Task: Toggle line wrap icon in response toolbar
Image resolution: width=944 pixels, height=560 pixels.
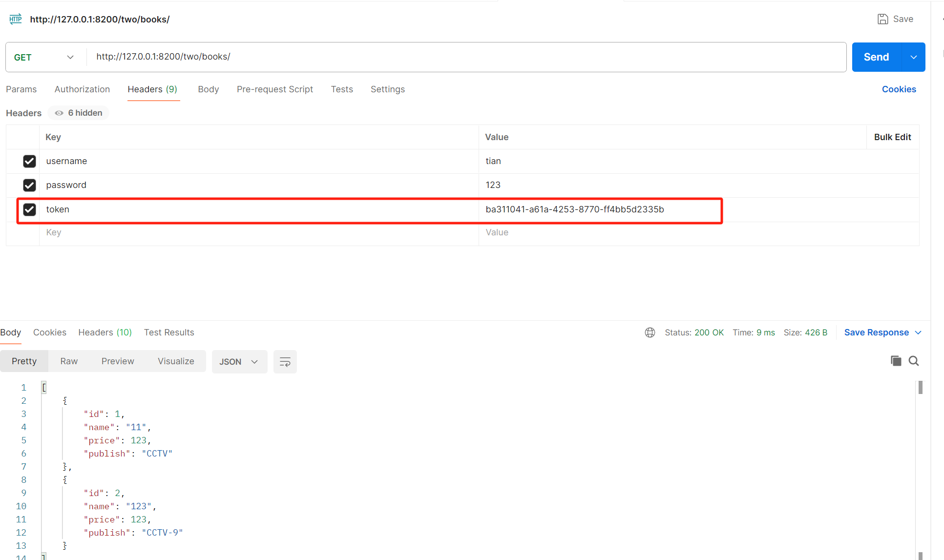Action: (285, 362)
